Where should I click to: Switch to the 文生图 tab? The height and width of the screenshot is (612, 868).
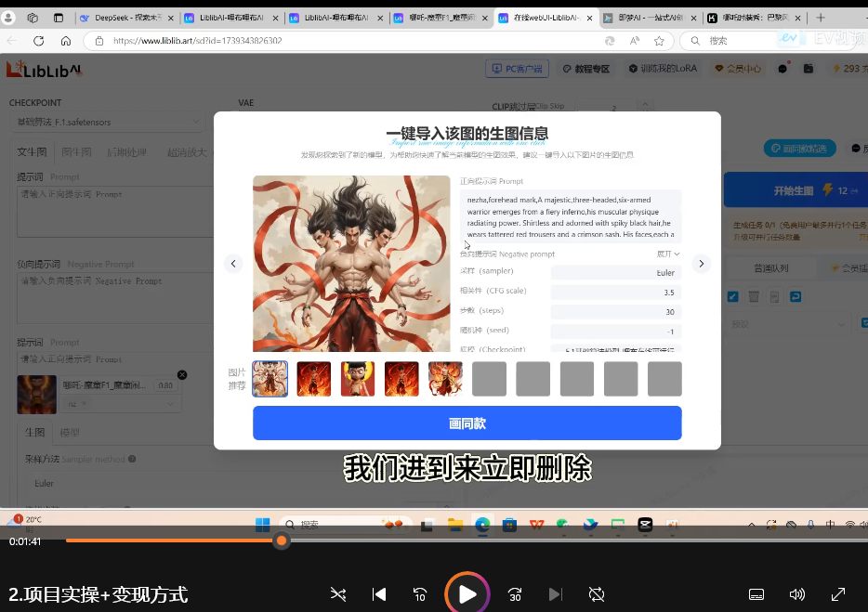coord(33,152)
